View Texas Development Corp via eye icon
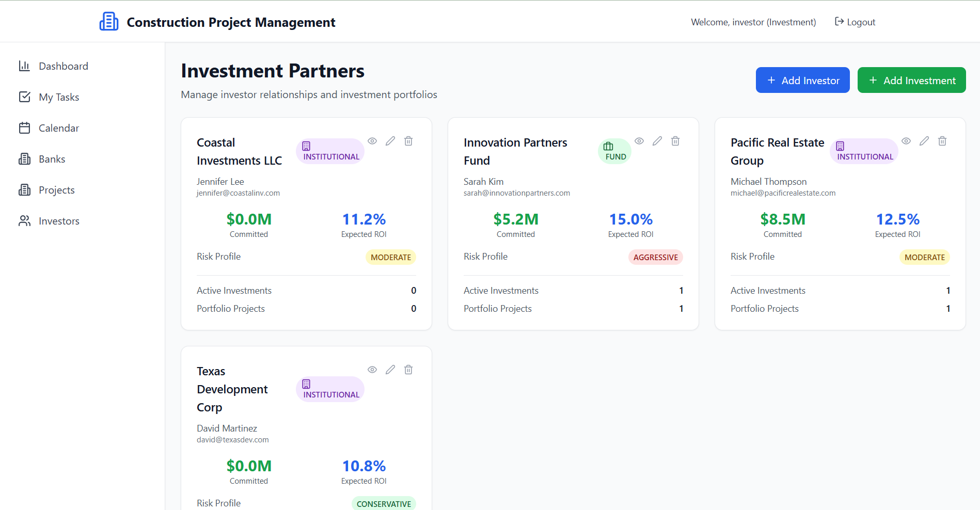Viewport: 980px width, 510px height. coord(372,370)
